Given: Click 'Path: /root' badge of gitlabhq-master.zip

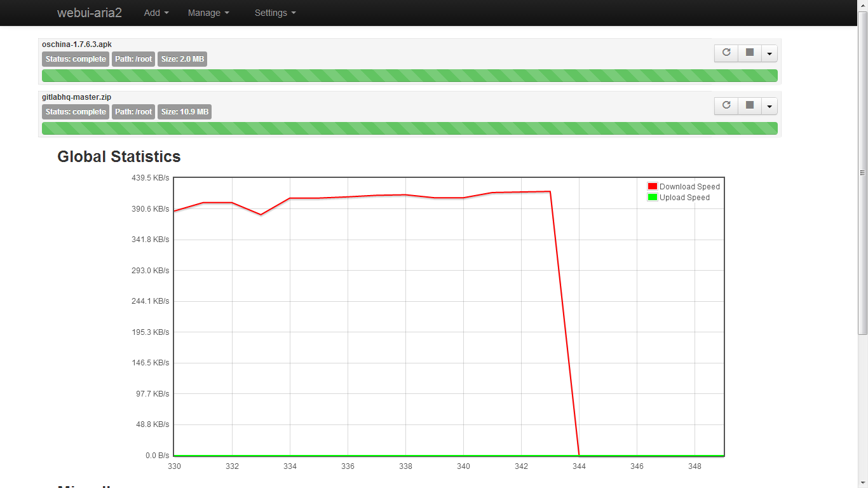Looking at the screenshot, I should pos(133,112).
